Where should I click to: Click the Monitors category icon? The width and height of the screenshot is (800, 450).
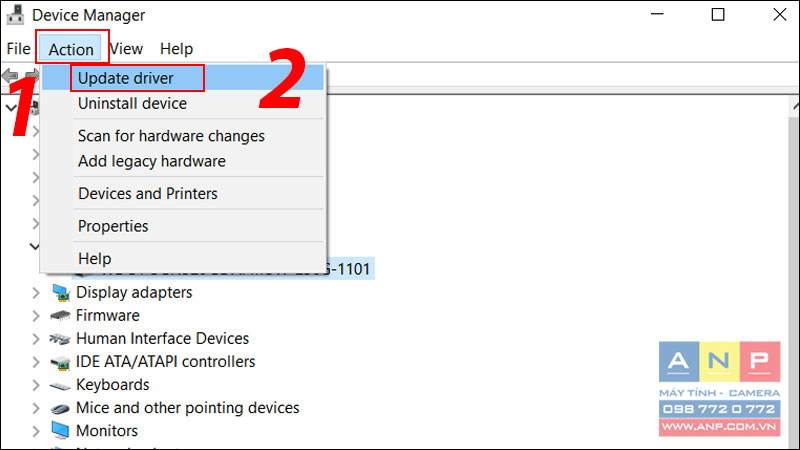click(60, 431)
